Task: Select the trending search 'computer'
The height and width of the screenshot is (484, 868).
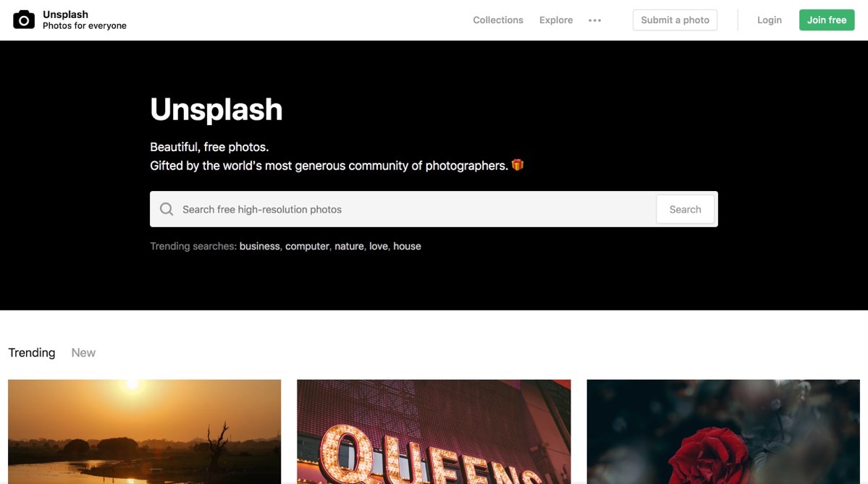Action: [x=307, y=246]
